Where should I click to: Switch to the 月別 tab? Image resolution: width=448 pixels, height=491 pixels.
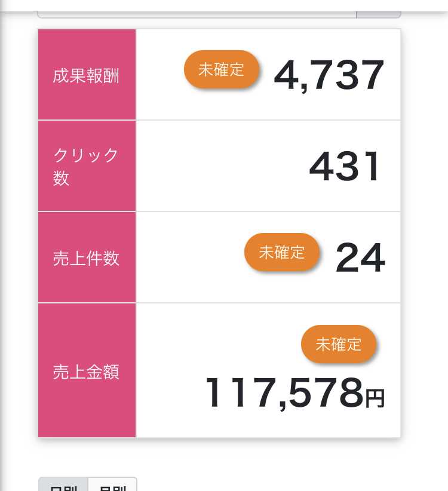coord(113,485)
